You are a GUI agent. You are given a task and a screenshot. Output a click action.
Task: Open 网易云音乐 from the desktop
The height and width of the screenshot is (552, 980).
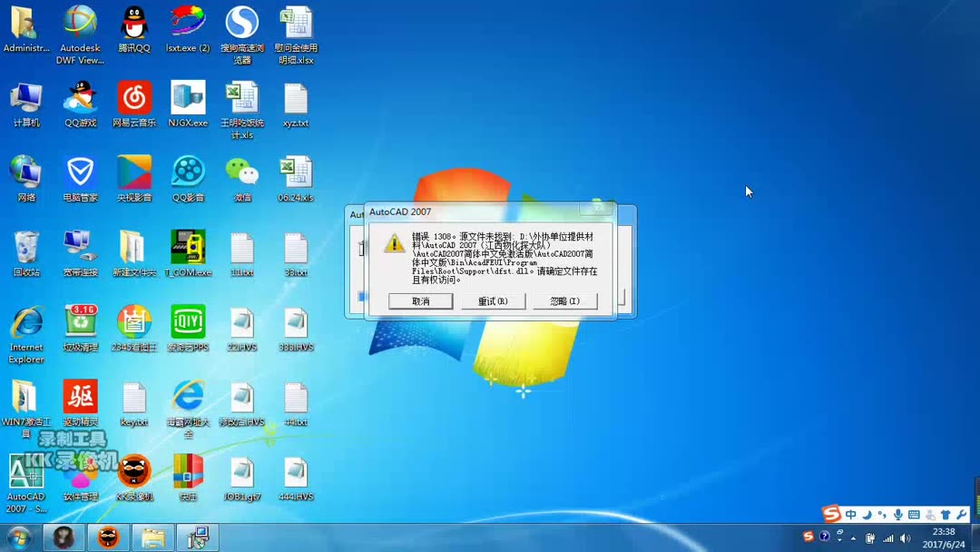(133, 100)
